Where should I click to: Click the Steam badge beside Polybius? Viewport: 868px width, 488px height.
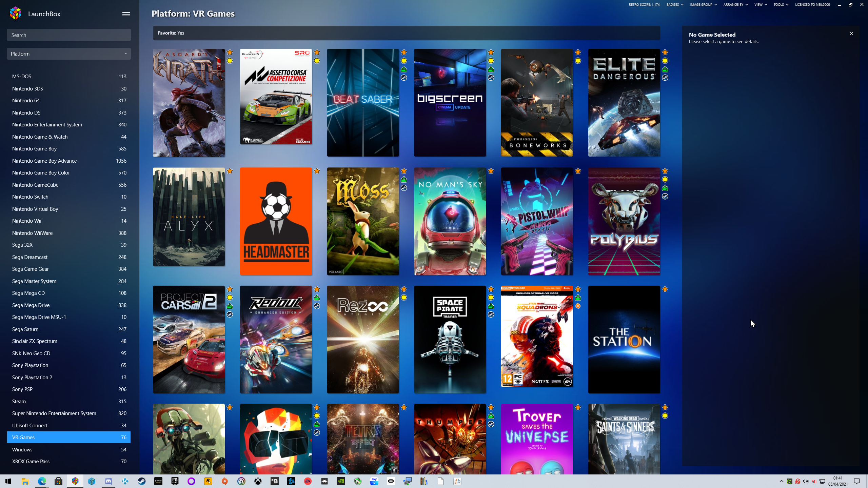tap(665, 196)
